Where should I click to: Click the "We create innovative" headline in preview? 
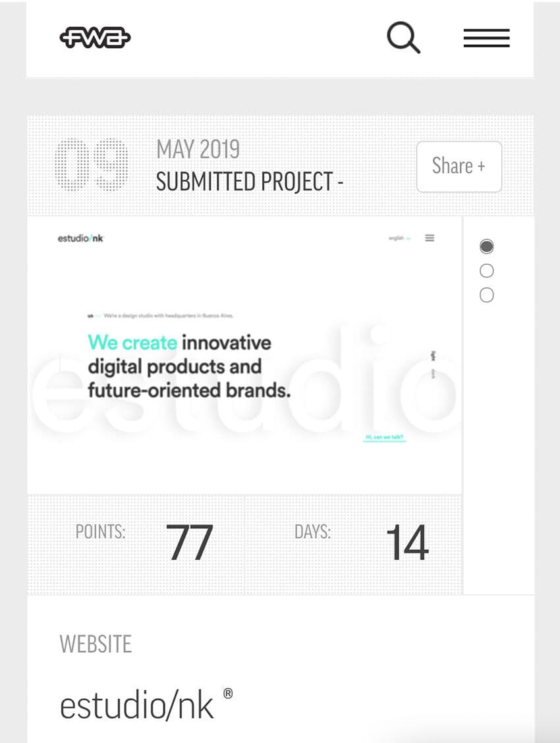pos(179,343)
